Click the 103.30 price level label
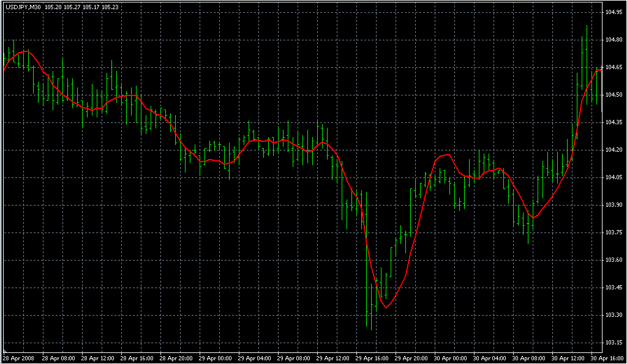This screenshot has width=627, height=364. (x=614, y=315)
